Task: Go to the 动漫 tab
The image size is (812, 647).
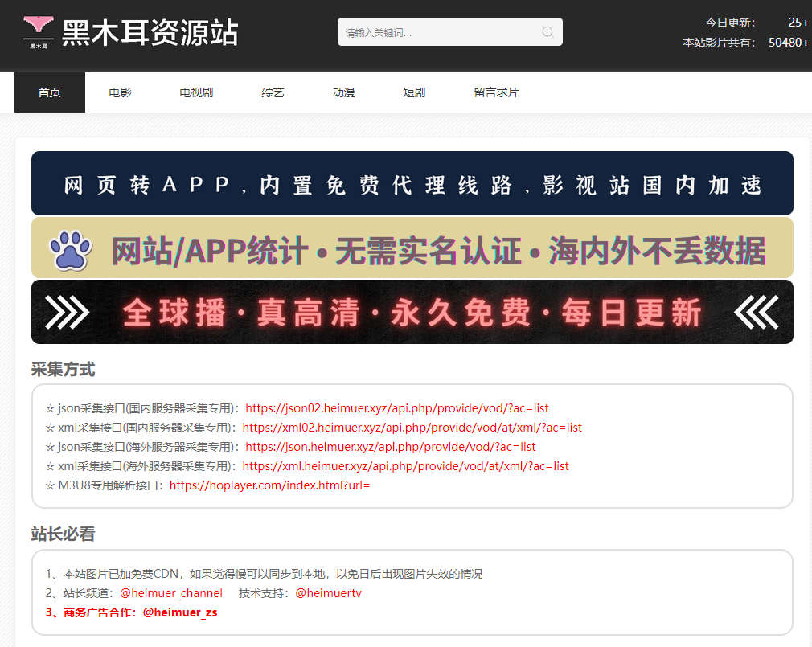Action: [344, 92]
